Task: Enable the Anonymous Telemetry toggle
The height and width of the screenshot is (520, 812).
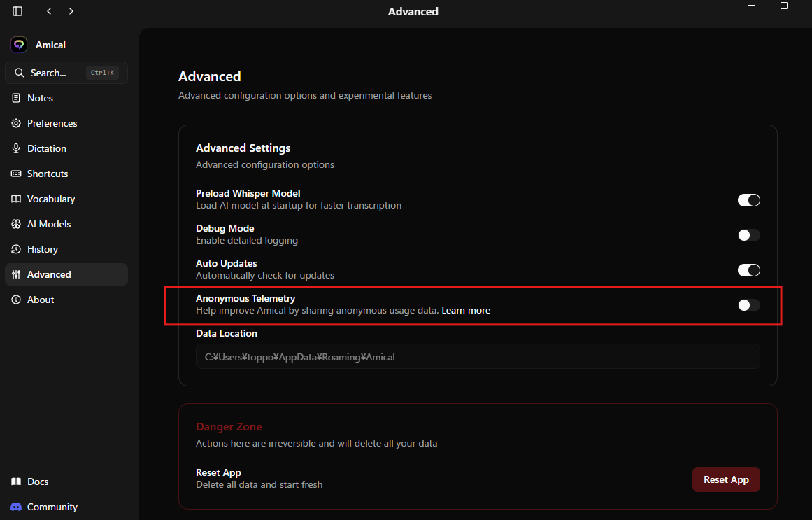Action: pos(748,305)
